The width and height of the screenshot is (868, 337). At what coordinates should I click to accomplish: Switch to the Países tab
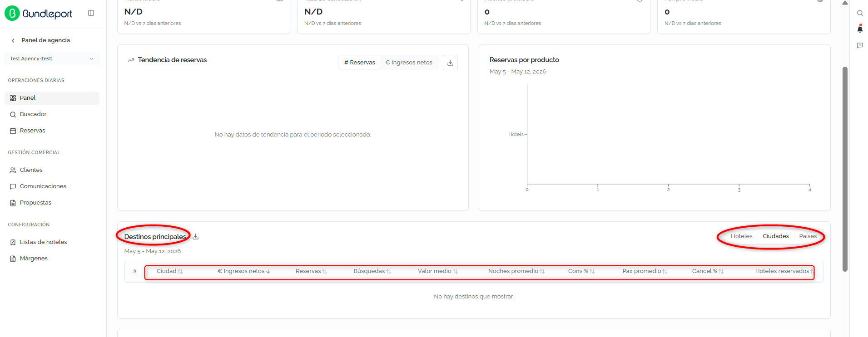click(808, 236)
